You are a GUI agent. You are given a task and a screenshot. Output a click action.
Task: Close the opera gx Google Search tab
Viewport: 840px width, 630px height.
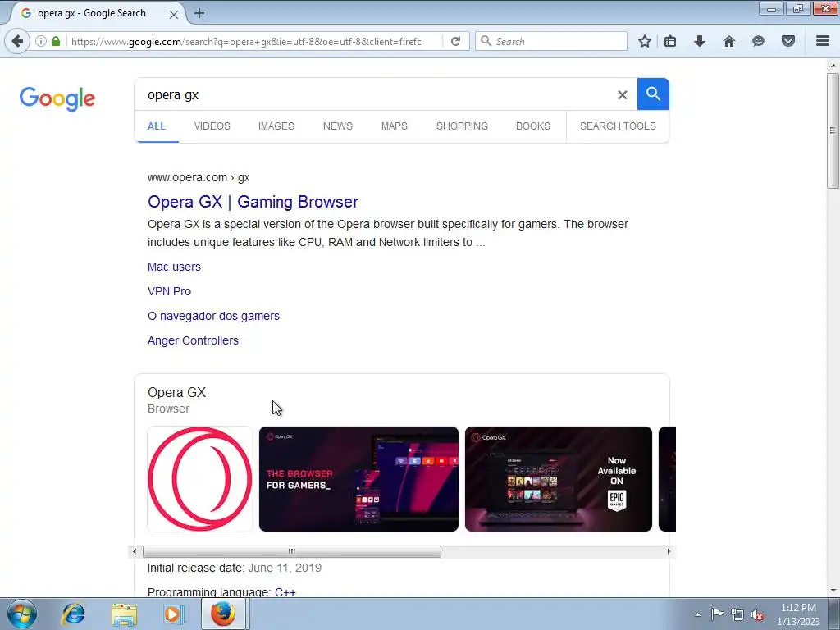(x=174, y=15)
